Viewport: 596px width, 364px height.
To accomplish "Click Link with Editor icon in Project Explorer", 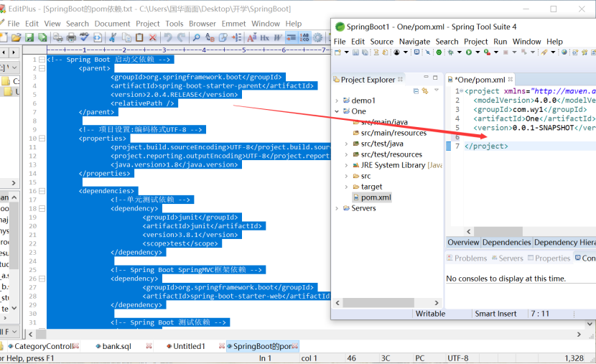I will 425,90.
